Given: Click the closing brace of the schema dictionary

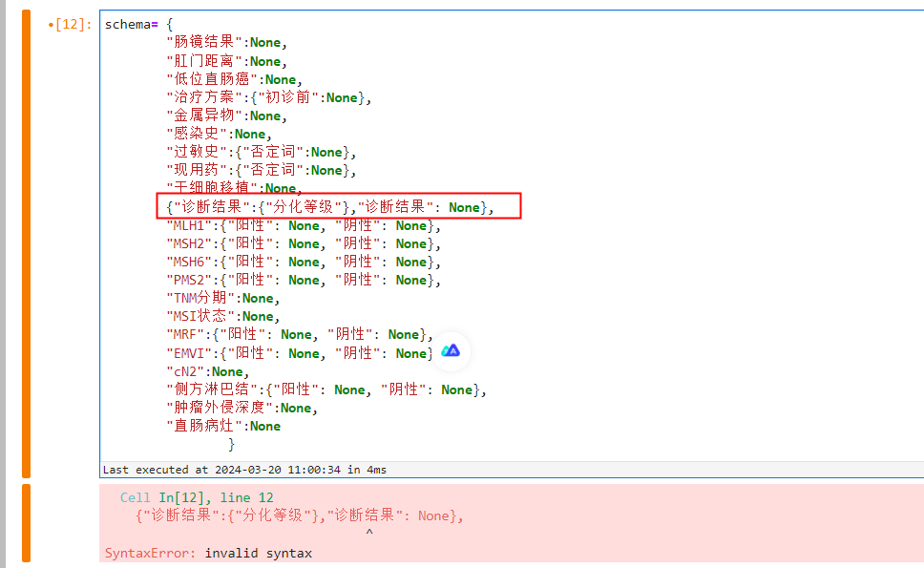Looking at the screenshot, I should click(x=228, y=443).
